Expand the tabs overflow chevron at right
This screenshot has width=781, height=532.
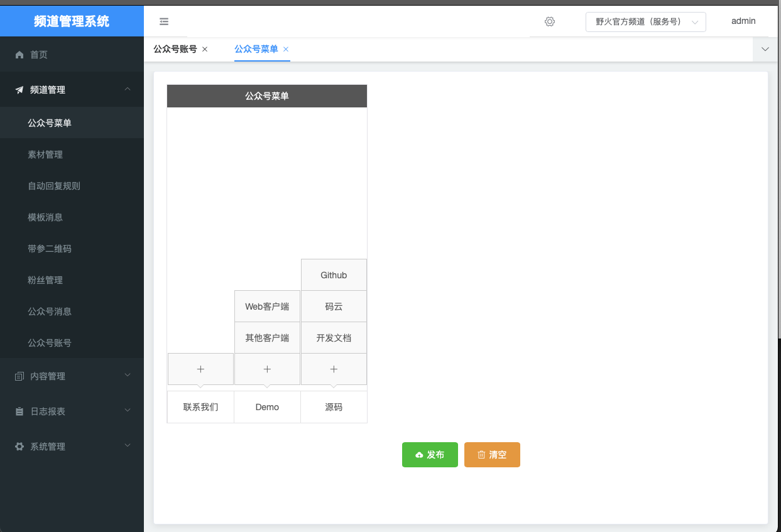pyautogui.click(x=765, y=49)
